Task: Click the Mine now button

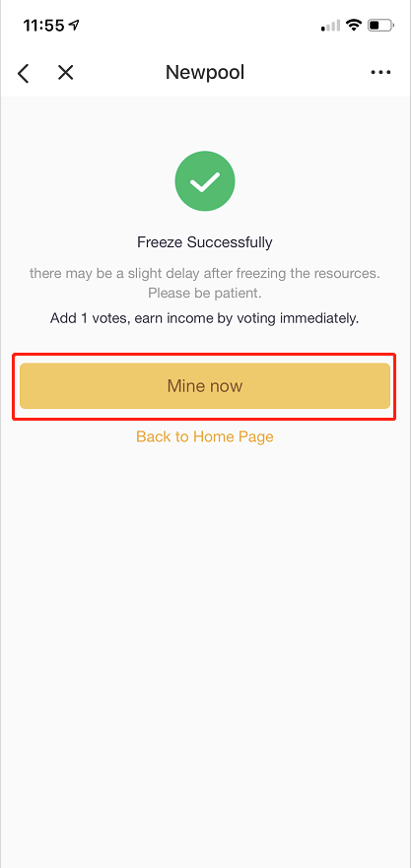Action: (205, 386)
